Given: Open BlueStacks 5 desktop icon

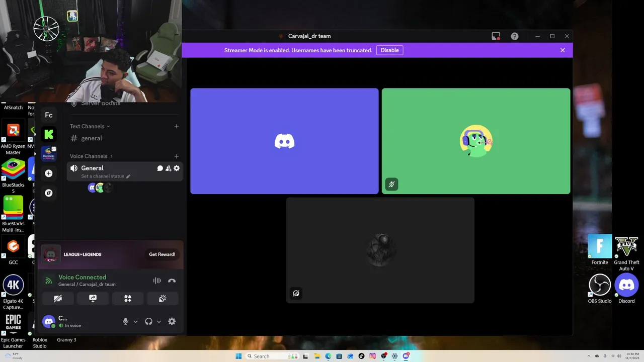Looking at the screenshot, I should [13, 176].
